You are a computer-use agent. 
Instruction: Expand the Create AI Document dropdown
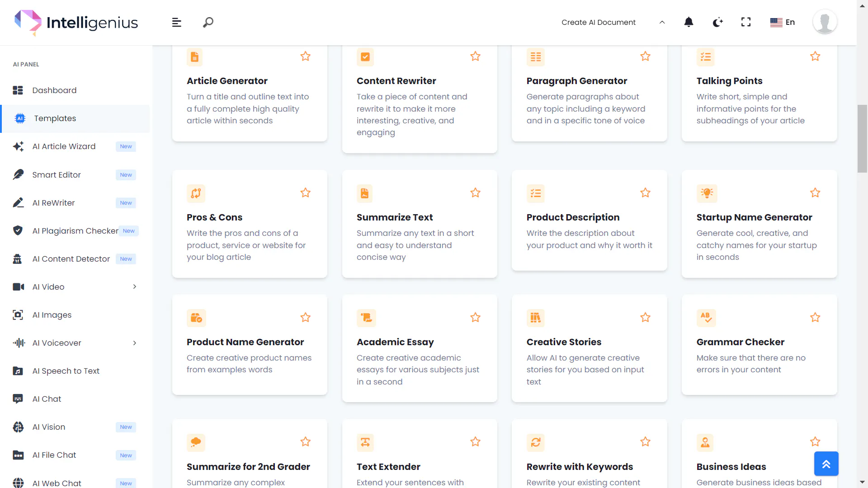pyautogui.click(x=613, y=22)
